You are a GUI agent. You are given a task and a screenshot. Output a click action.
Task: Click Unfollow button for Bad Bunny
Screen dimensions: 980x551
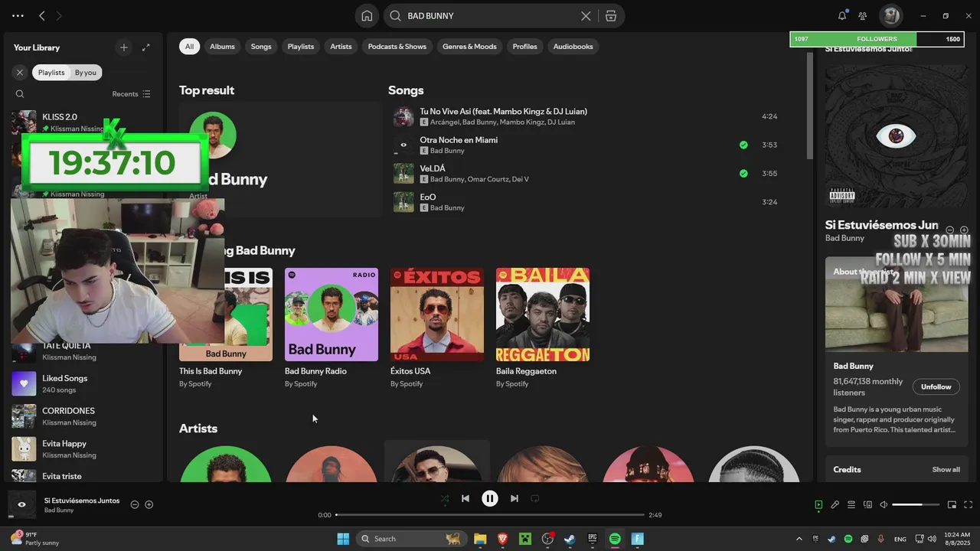coord(936,386)
